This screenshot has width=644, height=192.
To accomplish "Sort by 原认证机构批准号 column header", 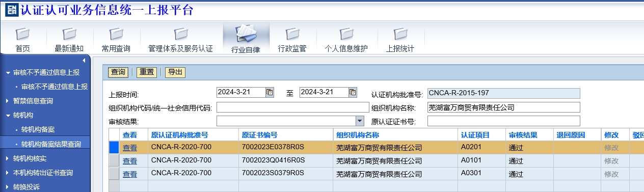I will pos(193,135).
